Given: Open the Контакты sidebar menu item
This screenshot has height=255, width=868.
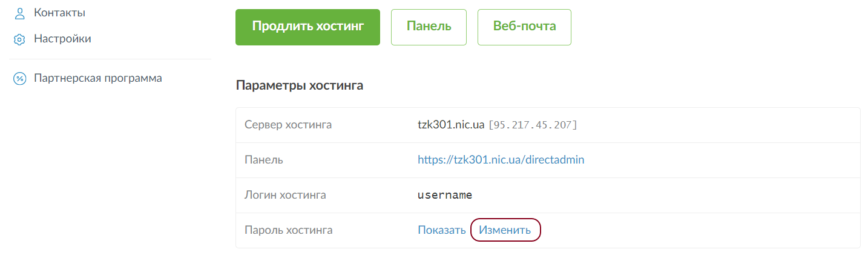Looking at the screenshot, I should (59, 13).
